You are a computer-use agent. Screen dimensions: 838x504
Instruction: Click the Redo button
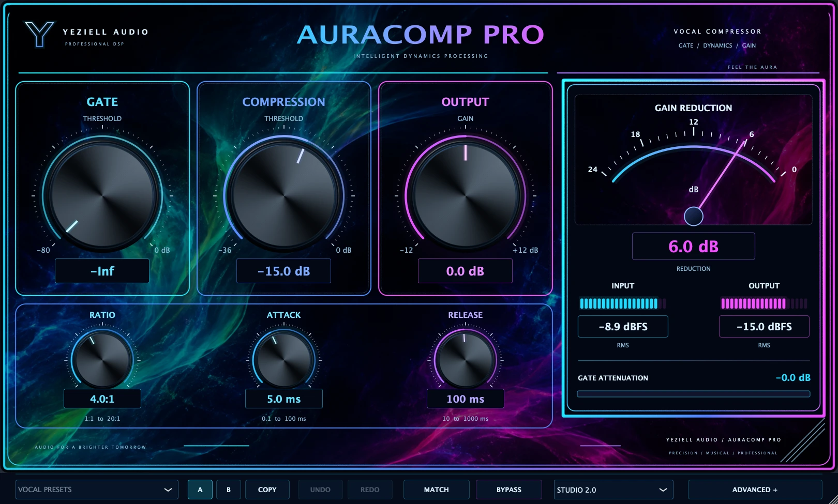coord(370,490)
